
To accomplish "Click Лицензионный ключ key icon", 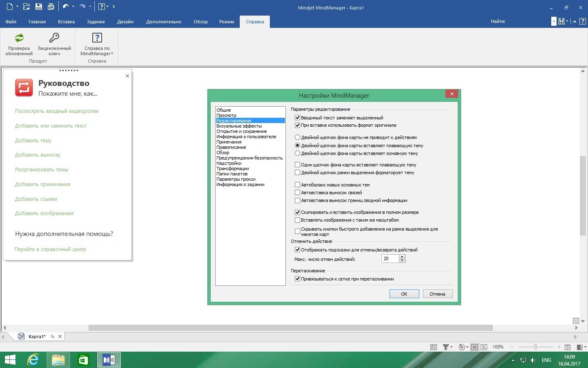I will [54, 38].
